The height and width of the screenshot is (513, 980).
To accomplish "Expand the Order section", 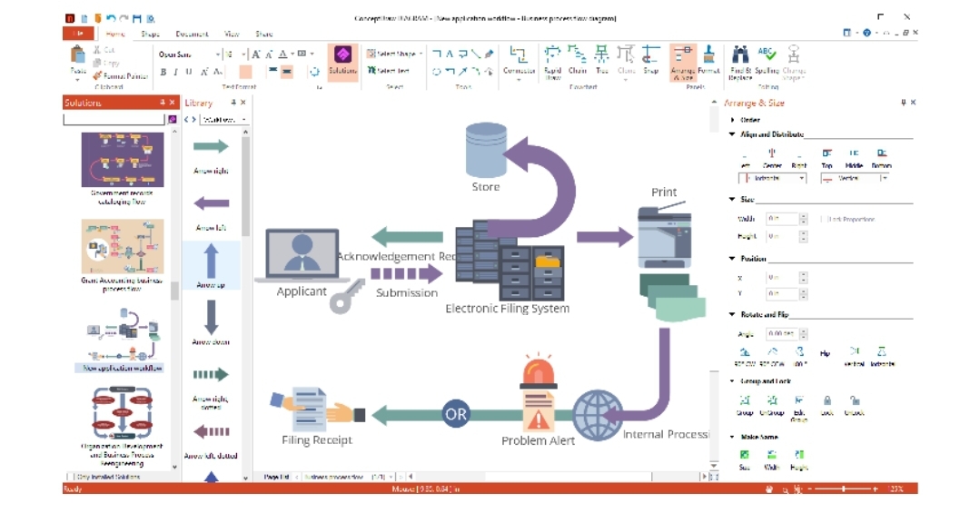I will click(x=733, y=120).
